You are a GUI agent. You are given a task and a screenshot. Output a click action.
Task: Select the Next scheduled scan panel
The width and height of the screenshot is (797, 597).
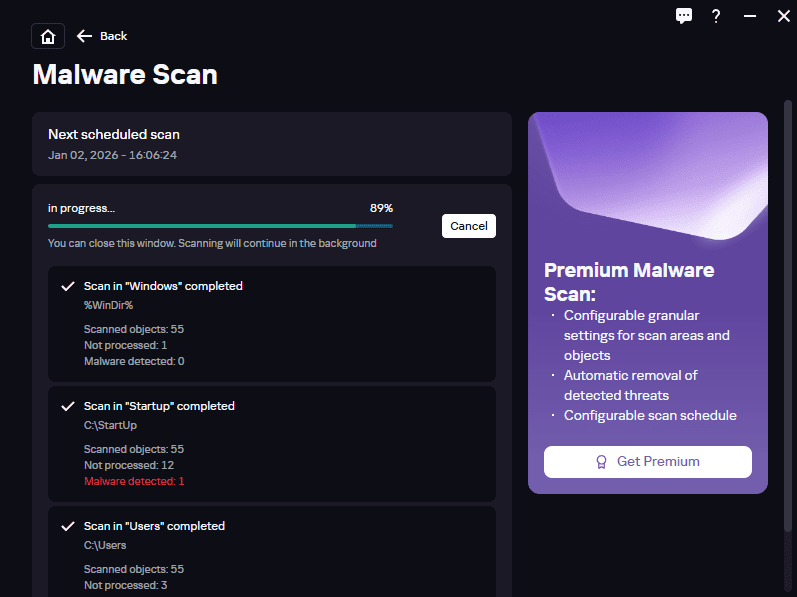[x=271, y=144]
